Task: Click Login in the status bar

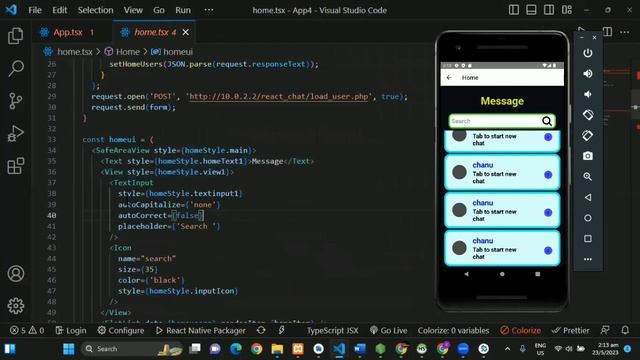Action: point(71,330)
